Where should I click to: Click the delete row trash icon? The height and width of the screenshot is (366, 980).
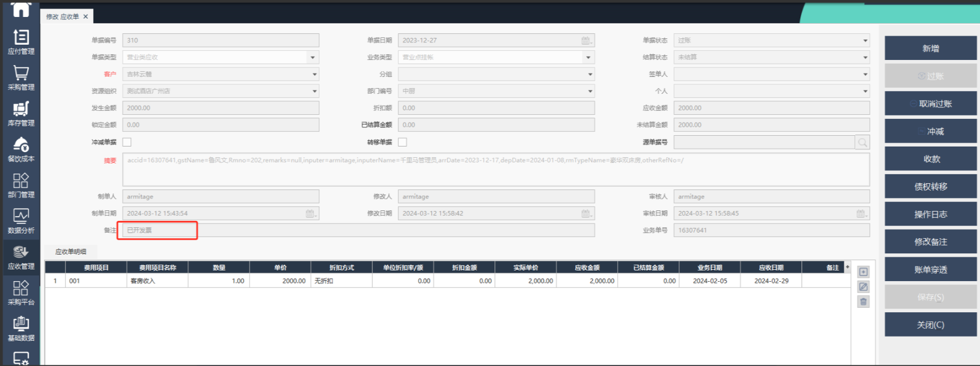click(863, 302)
